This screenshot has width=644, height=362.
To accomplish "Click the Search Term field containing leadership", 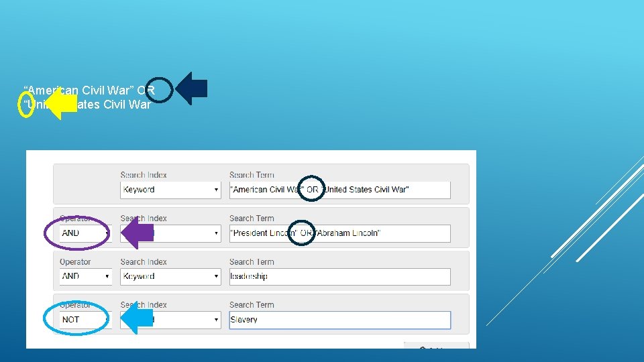I will [x=339, y=277].
